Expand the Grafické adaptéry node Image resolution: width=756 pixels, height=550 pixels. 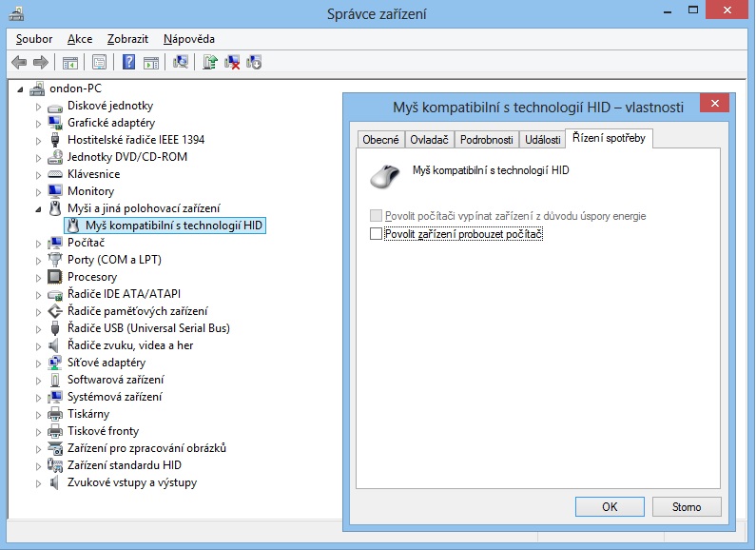tap(38, 124)
